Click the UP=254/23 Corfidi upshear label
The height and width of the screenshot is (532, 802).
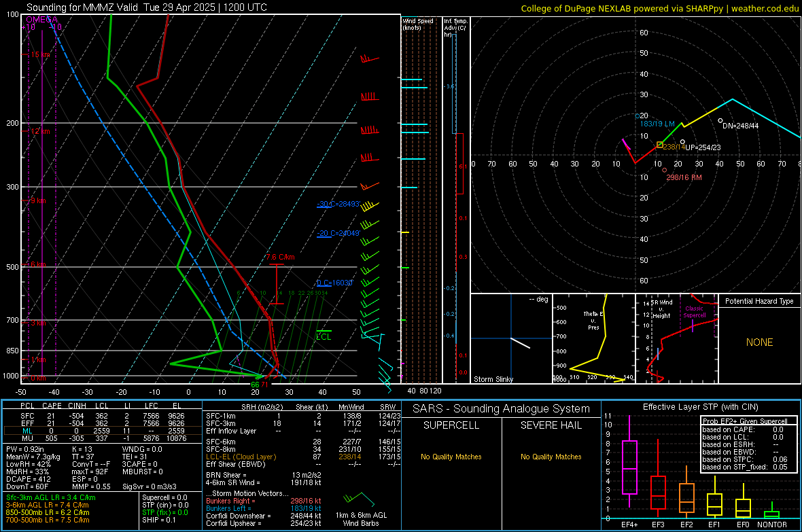tap(703, 147)
